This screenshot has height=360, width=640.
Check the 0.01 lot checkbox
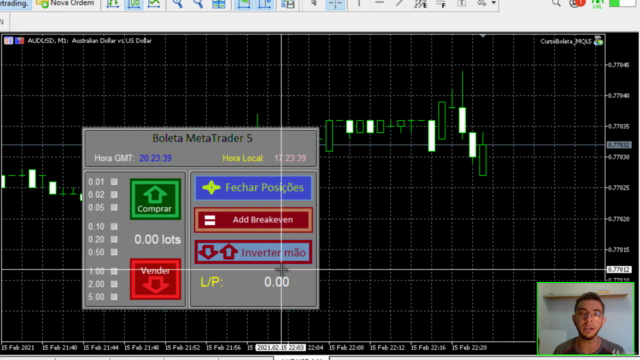114,182
